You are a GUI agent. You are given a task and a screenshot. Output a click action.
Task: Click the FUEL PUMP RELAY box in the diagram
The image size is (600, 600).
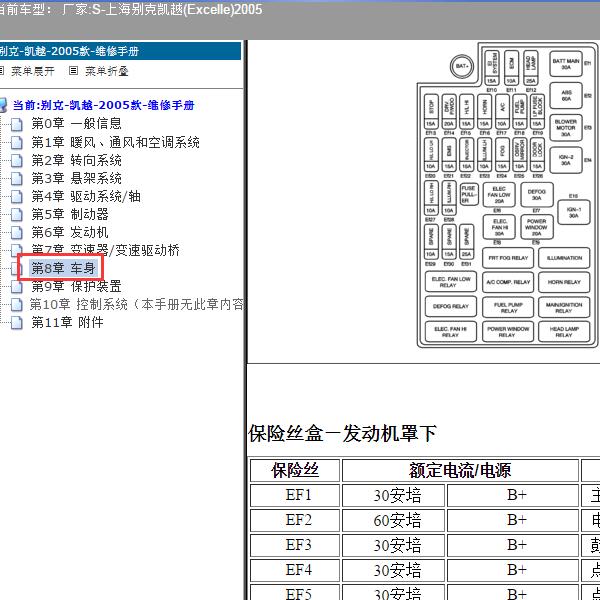pyautogui.click(x=508, y=308)
